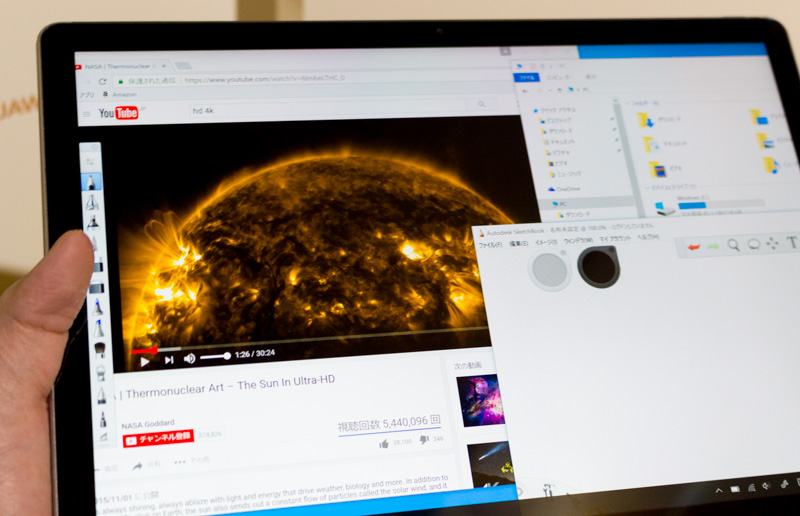Skip to next YouTube video
Image resolution: width=800 pixels, height=516 pixels.
pyautogui.click(x=169, y=360)
